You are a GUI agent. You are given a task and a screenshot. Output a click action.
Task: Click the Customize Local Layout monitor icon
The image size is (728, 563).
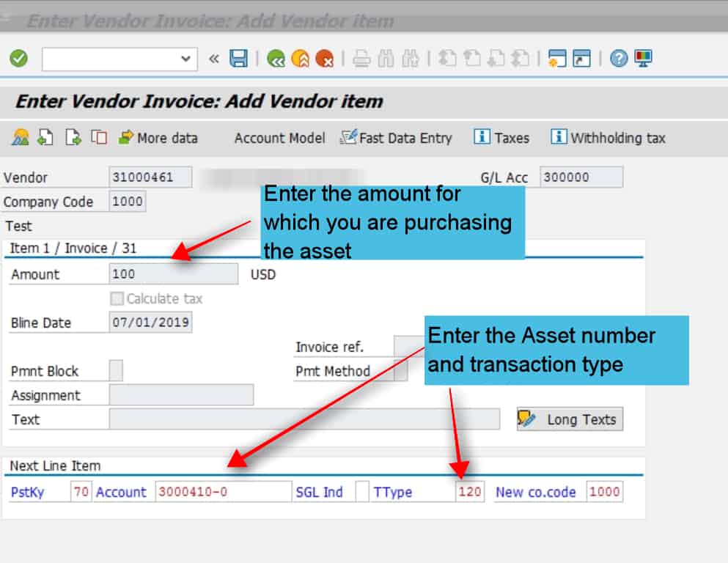pyautogui.click(x=643, y=59)
